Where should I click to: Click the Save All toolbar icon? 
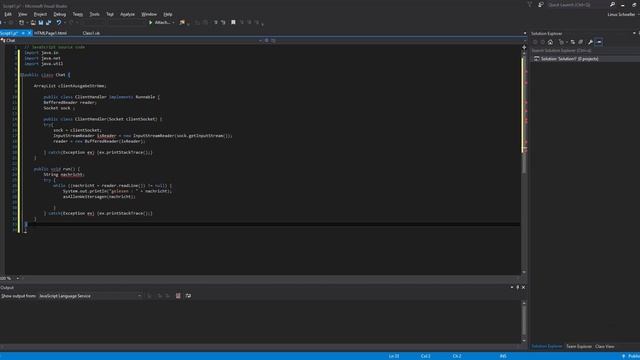[49, 22]
